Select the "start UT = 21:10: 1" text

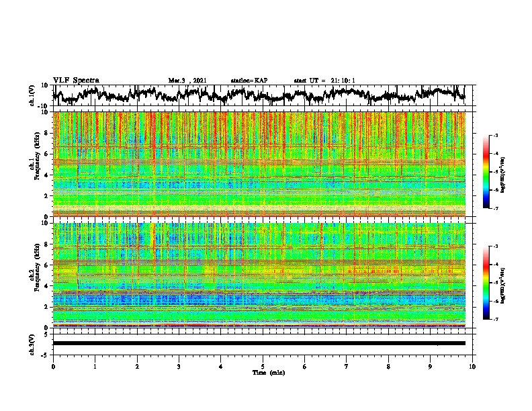tap(324, 81)
